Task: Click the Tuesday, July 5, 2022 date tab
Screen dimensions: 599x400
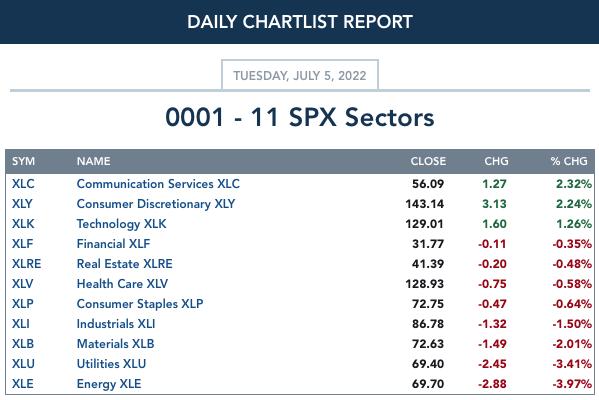Action: click(300, 75)
